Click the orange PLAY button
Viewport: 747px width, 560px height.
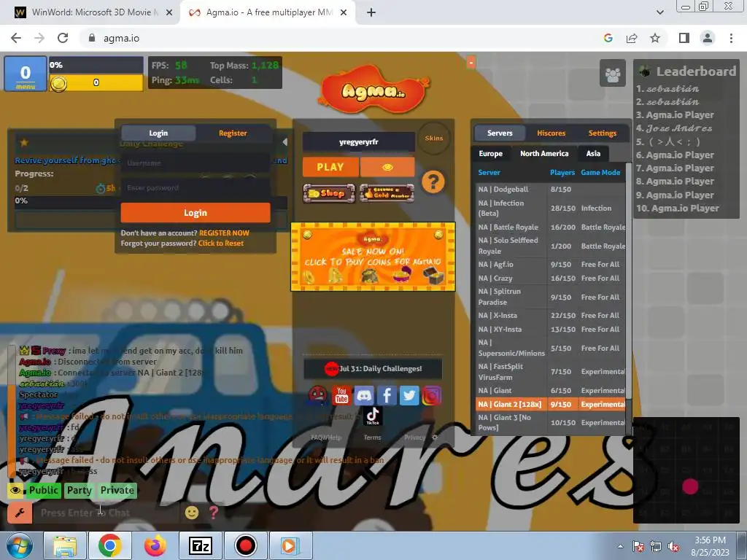(330, 167)
